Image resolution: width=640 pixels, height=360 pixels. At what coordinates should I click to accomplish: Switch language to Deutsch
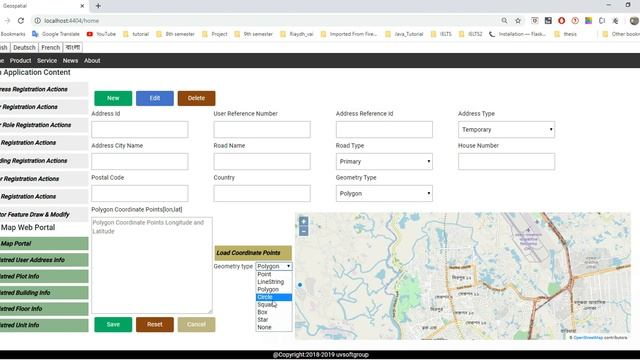[x=24, y=47]
